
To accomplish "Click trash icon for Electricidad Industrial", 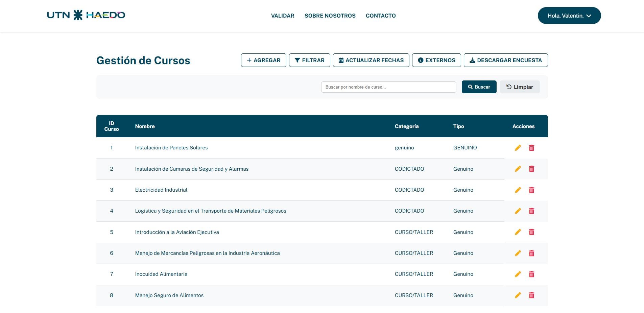I will tap(531, 190).
